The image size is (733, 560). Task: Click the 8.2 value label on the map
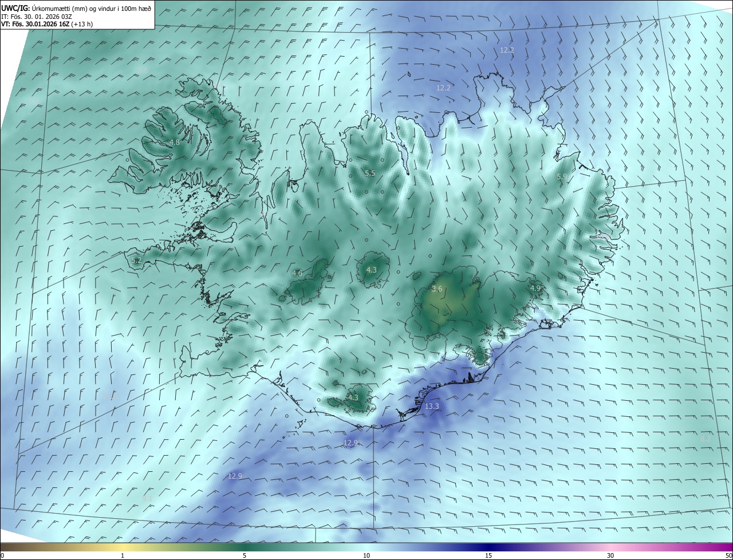[706, 439]
